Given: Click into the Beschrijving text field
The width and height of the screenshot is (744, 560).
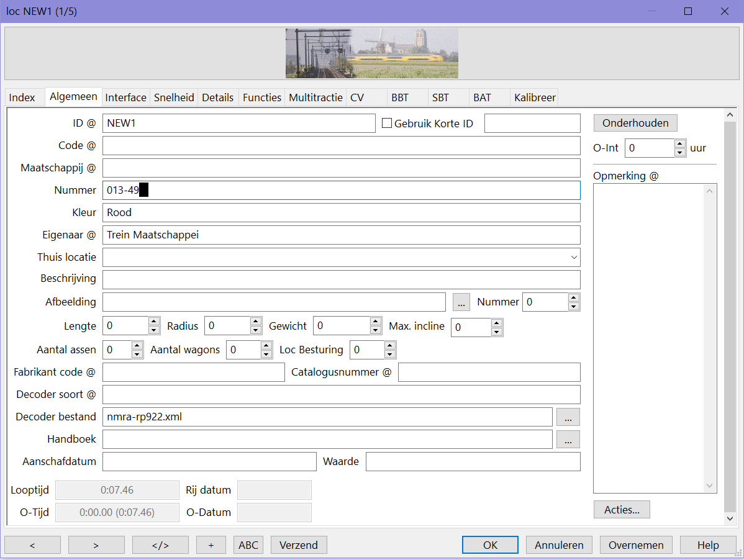Looking at the screenshot, I should 341,279.
